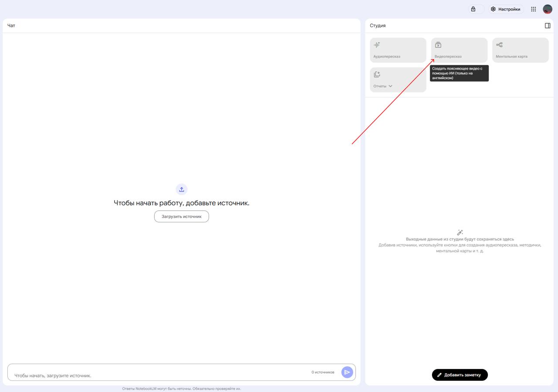Viewport: 558px width, 392px height.
Task: Select the Чат panel header
Action: click(x=11, y=26)
